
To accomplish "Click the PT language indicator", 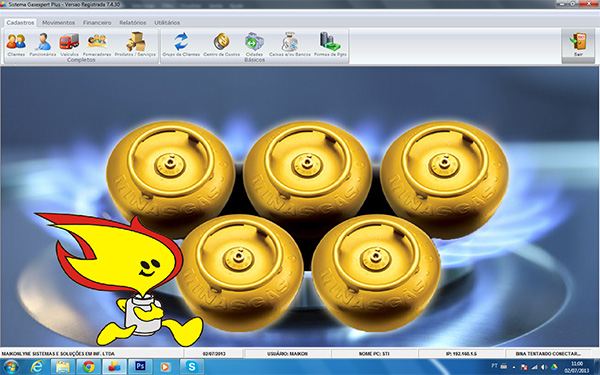I will point(494,366).
